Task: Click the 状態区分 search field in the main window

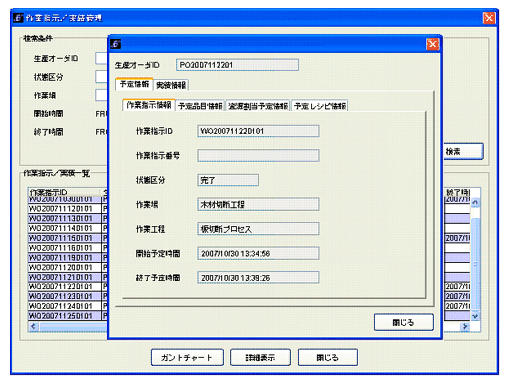Action: (101, 77)
